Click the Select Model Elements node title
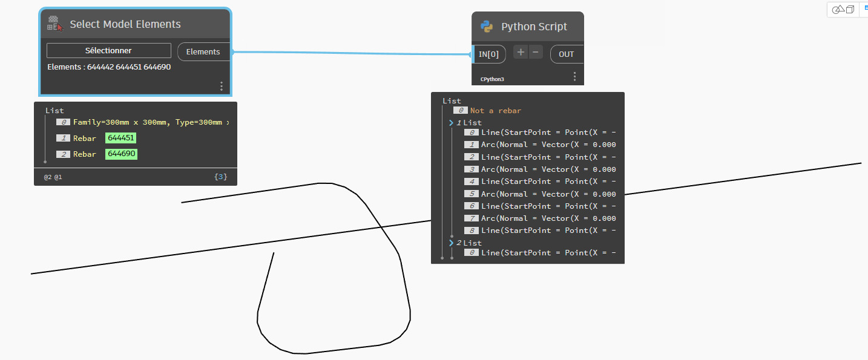868x360 pixels. click(x=125, y=24)
